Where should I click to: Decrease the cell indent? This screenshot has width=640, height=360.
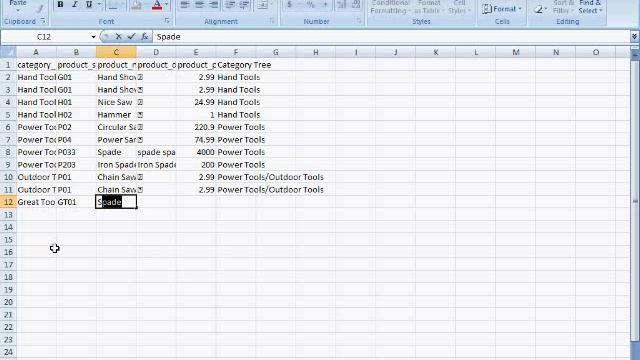pyautogui.click(x=231, y=4)
